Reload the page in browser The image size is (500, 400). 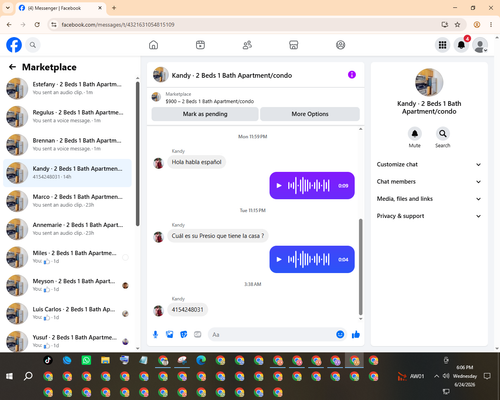click(x=37, y=25)
